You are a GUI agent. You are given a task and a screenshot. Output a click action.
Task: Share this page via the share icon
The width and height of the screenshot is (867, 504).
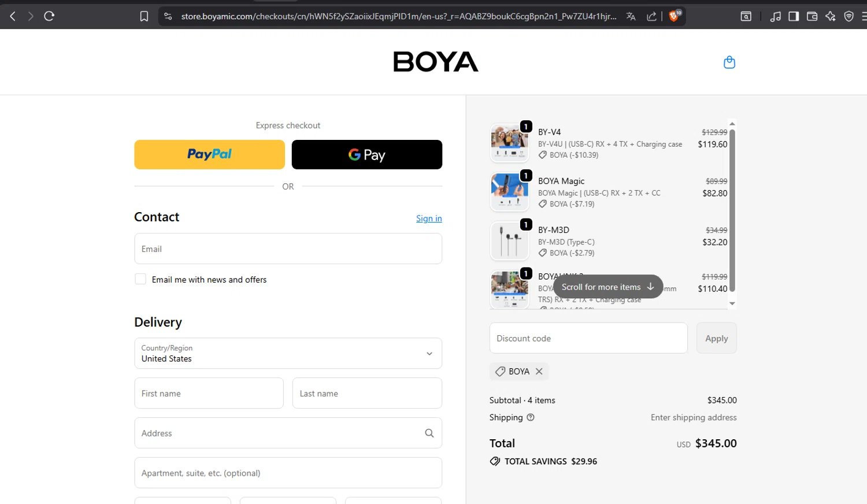pos(651,16)
